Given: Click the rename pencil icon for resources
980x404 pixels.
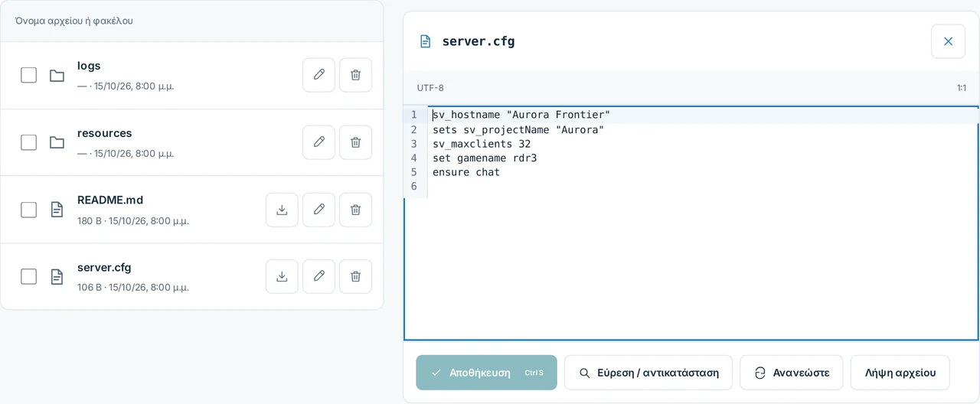Looking at the screenshot, I should click(x=318, y=142).
